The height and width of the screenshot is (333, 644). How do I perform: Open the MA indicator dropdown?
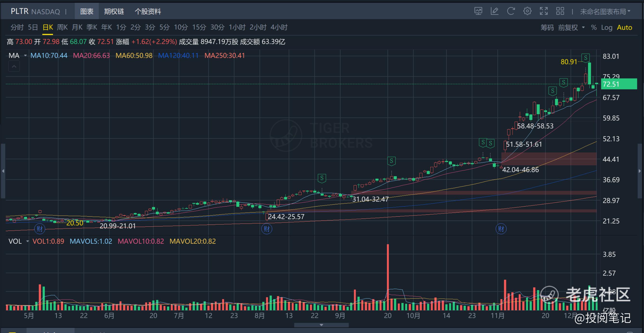point(25,56)
